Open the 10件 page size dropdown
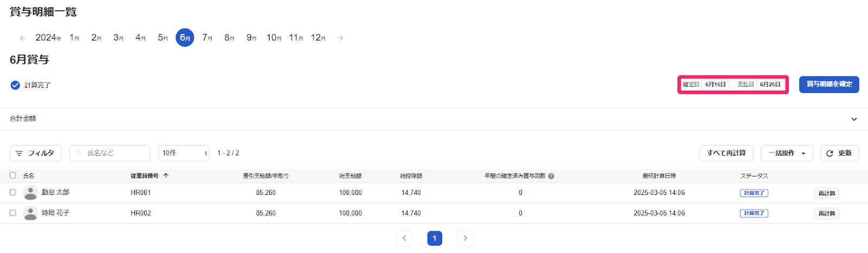Screen dimensions: 868x253 pyautogui.click(x=184, y=153)
